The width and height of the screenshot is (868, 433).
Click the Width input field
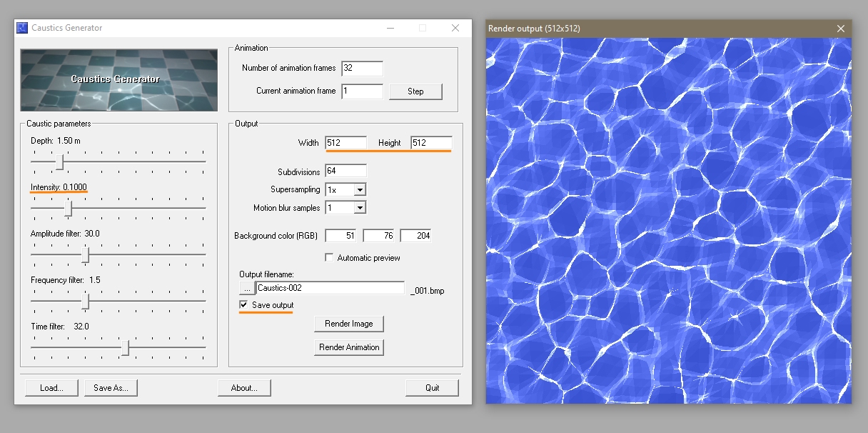coord(345,143)
